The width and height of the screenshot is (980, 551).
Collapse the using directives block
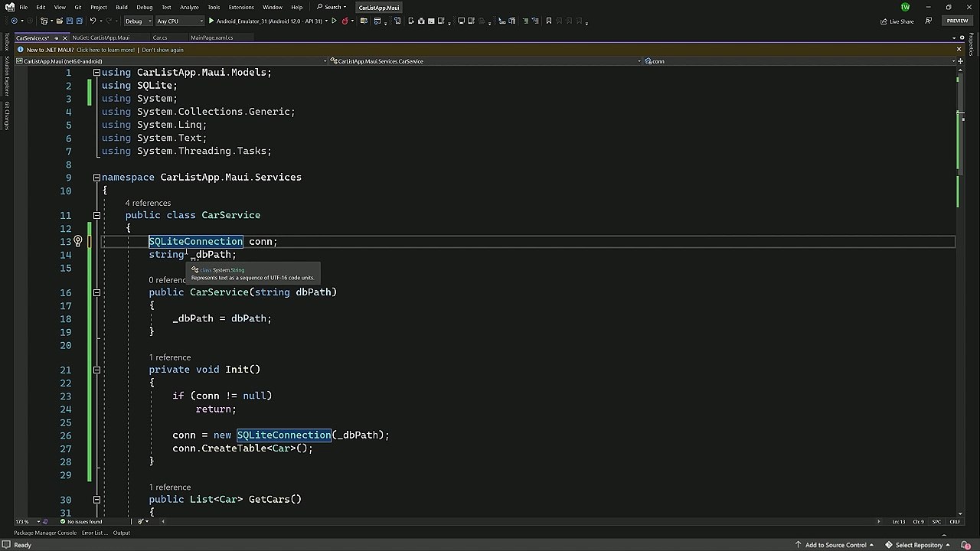(x=96, y=72)
